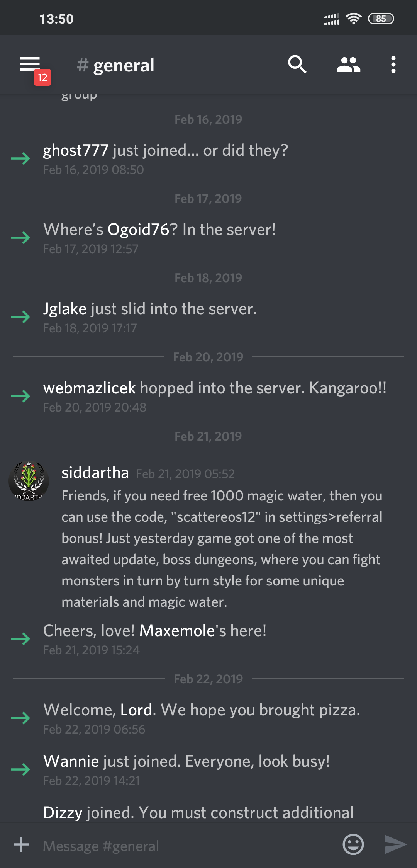This screenshot has width=417, height=868.
Task: Tap the Dizzy username at bottom
Action: tap(63, 813)
